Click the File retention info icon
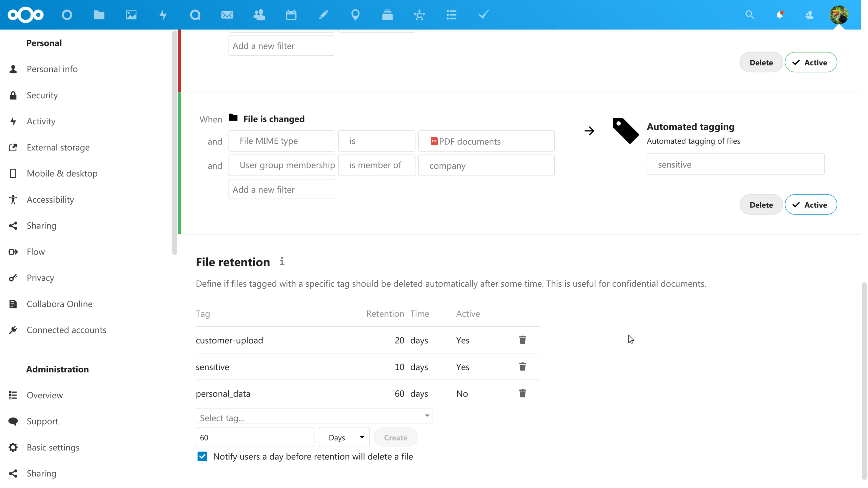868x488 pixels. point(282,261)
